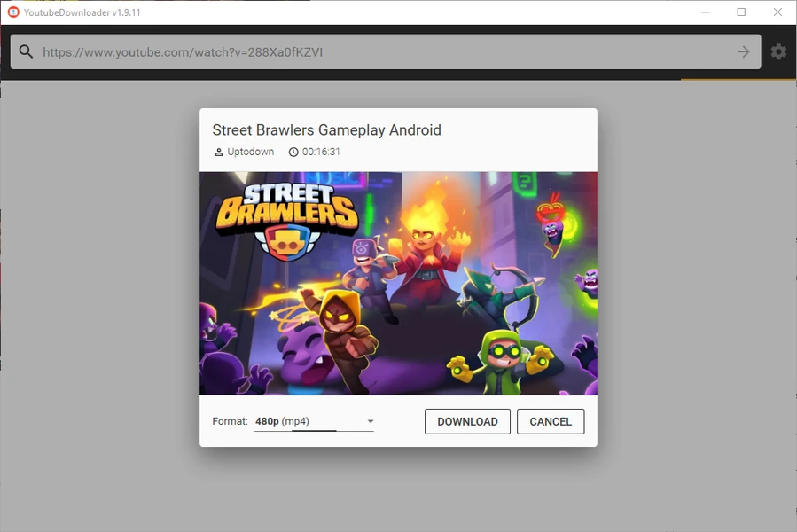Open the 480p (mp4) format selector

(314, 421)
